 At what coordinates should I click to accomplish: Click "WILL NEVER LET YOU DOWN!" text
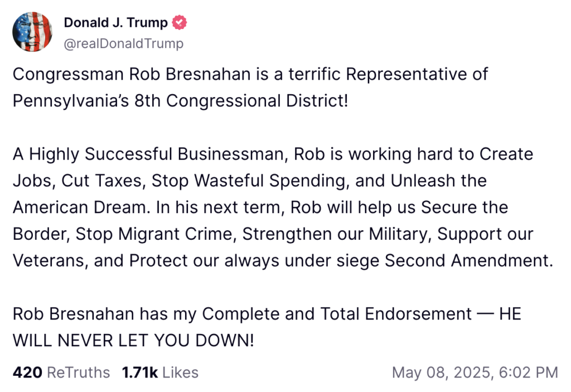133,341
